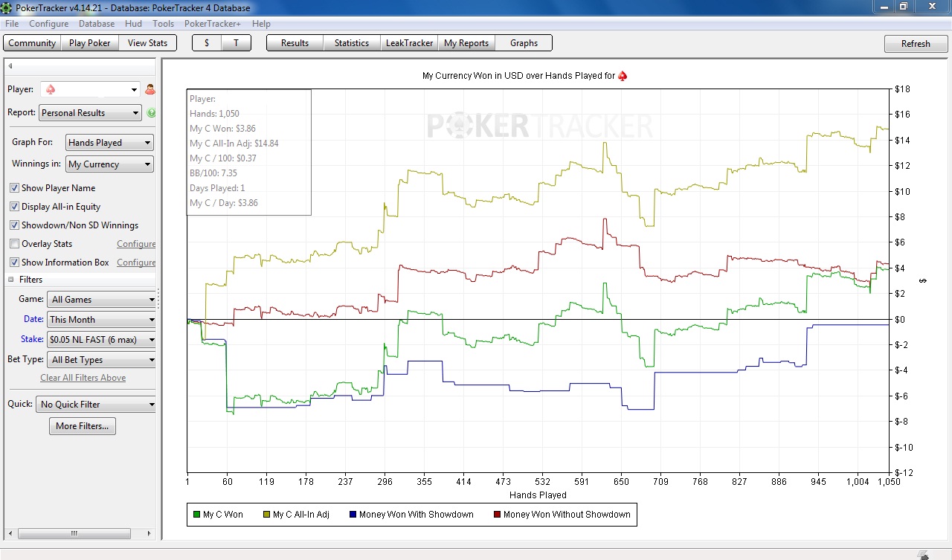
Task: Open the Help menu
Action: 261,24
